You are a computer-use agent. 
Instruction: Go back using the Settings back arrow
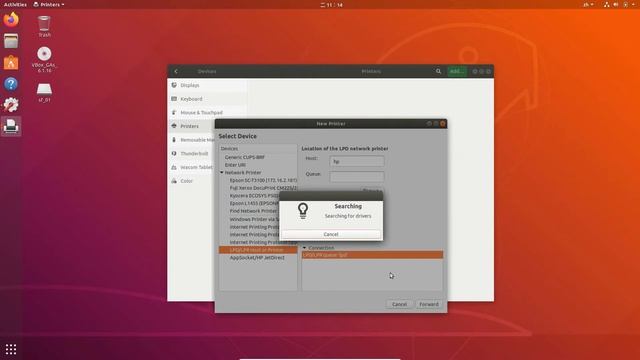point(176,71)
